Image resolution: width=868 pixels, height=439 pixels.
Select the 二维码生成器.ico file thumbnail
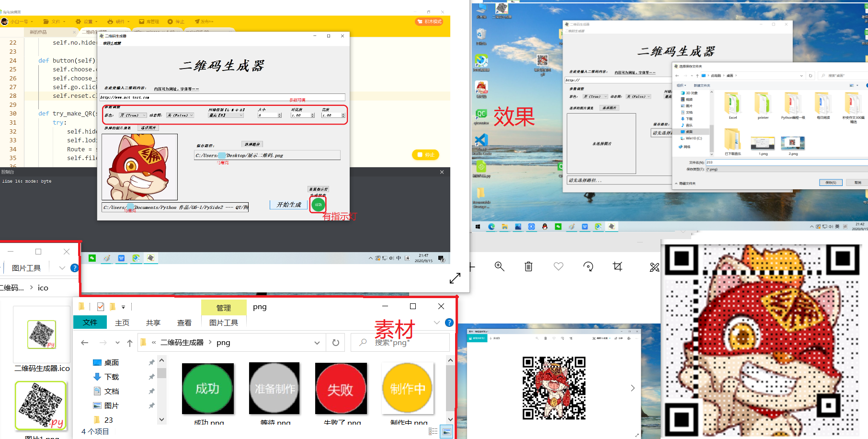tap(42, 335)
